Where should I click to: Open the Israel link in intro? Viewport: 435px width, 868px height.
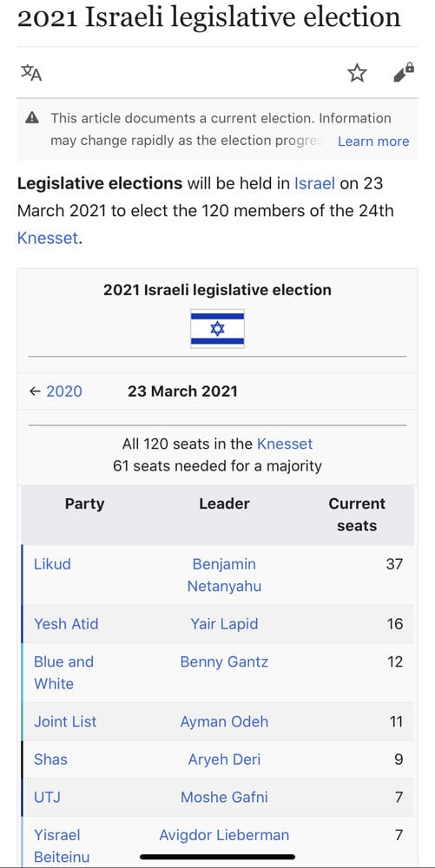314,183
